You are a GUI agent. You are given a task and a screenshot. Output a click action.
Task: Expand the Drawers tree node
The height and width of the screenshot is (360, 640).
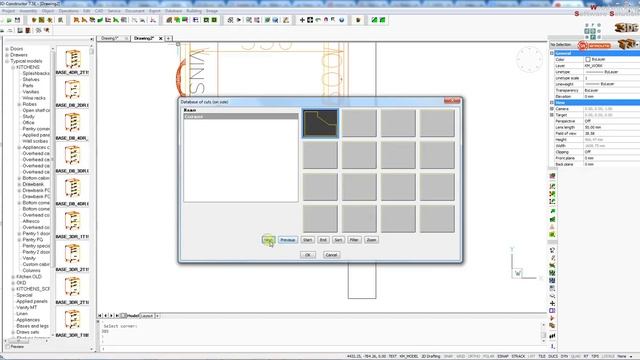coord(7,55)
